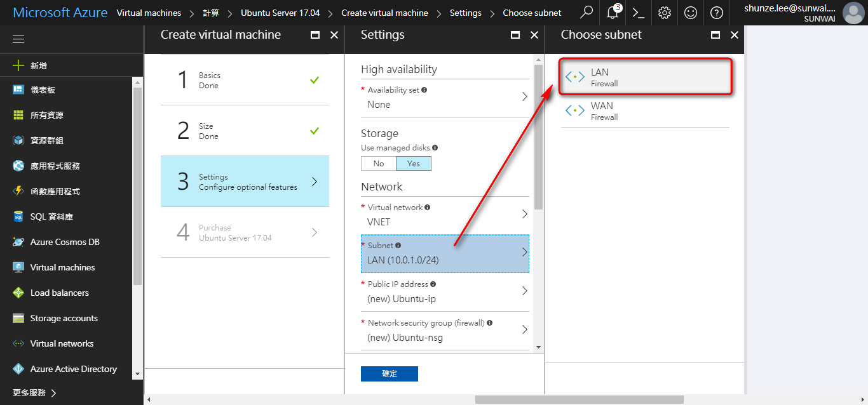The image size is (868, 405).
Task: Click the SQL 資料庫 icon
Action: pyautogui.click(x=18, y=216)
